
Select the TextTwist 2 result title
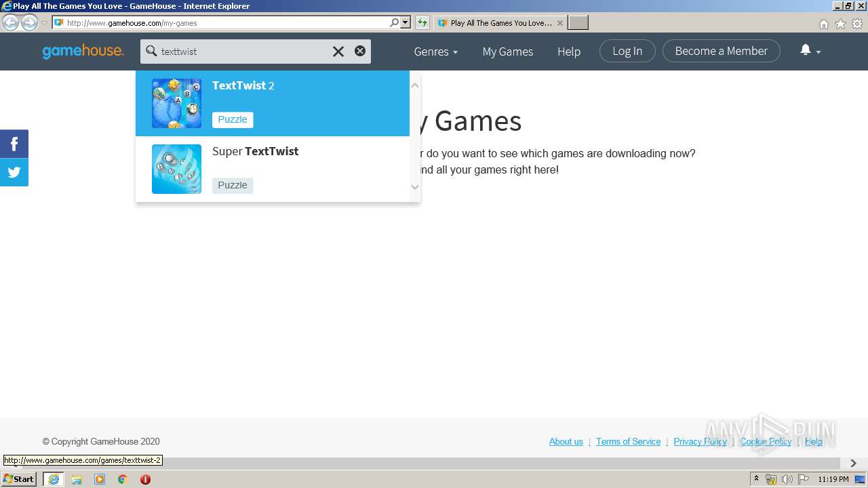click(x=243, y=85)
